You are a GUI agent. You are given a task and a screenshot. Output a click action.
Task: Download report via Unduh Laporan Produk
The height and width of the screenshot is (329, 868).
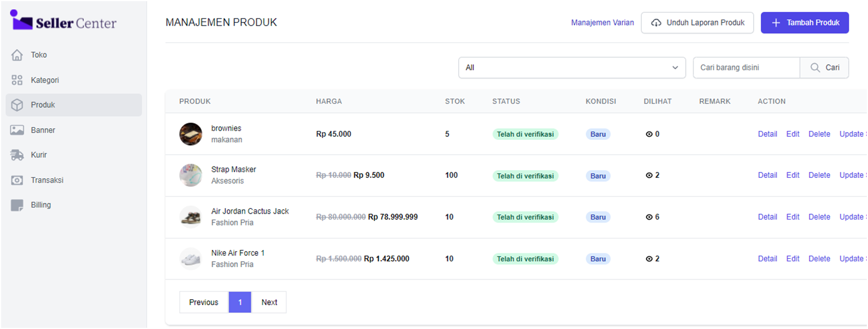point(697,23)
